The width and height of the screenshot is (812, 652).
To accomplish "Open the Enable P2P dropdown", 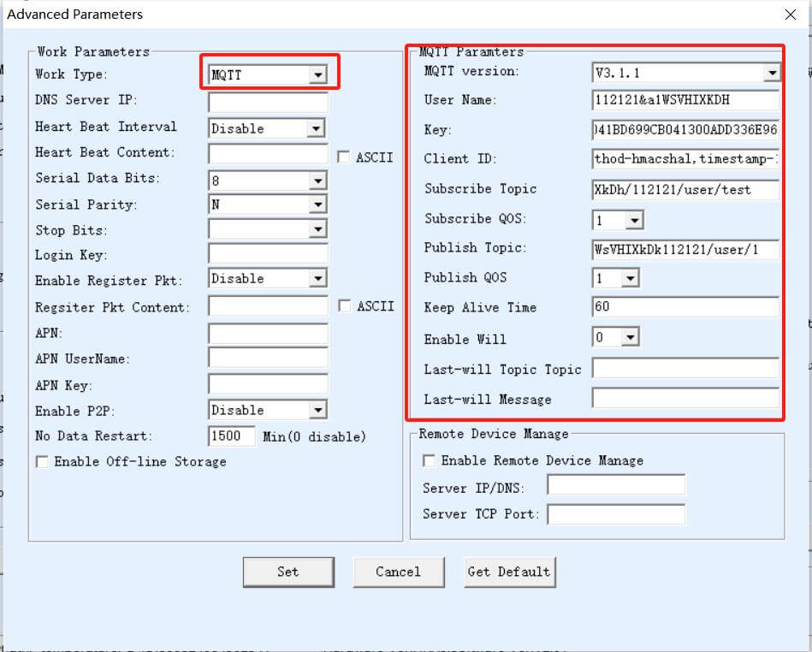I will point(267,410).
